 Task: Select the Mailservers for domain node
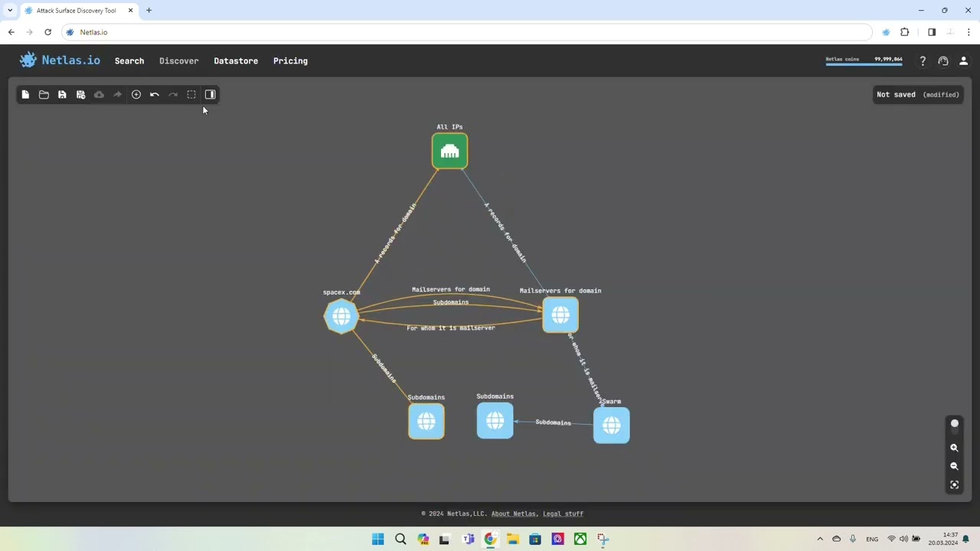click(x=560, y=315)
